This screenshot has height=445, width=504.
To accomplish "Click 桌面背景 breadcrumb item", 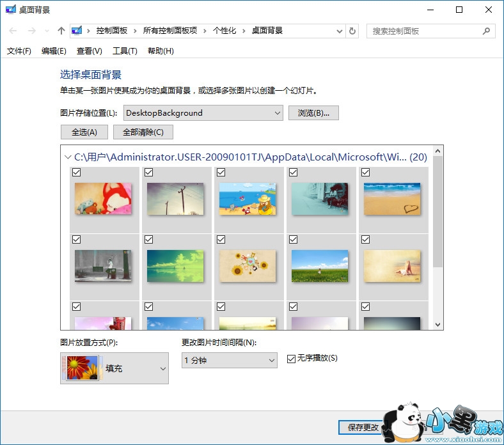I will click(x=267, y=31).
